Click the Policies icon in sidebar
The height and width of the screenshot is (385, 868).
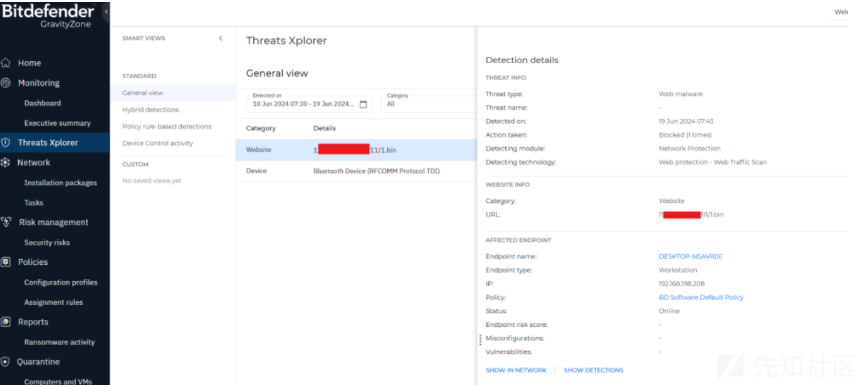[6, 262]
